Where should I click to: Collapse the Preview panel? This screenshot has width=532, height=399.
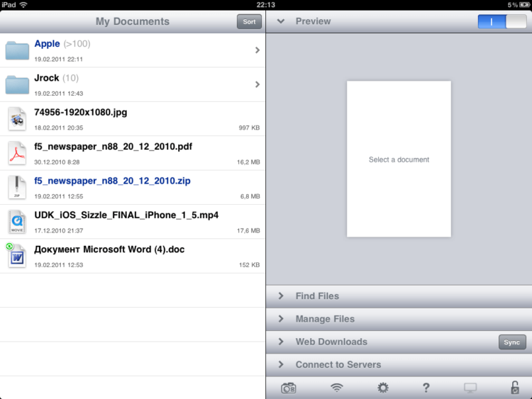click(x=281, y=22)
